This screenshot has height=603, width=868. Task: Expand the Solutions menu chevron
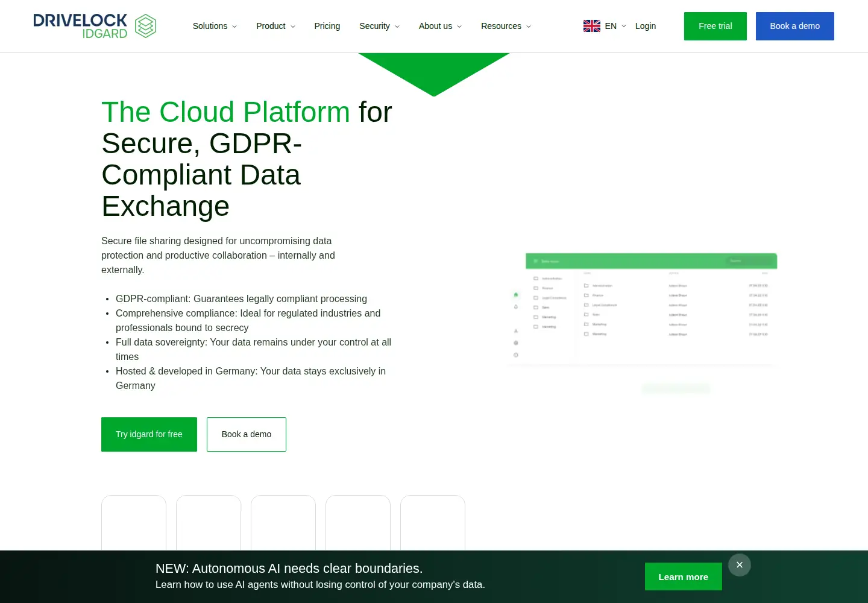tap(234, 27)
